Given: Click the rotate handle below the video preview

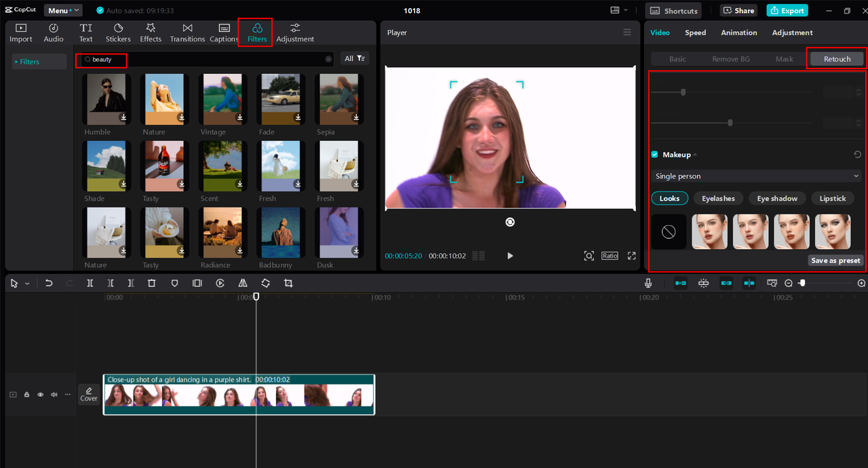Looking at the screenshot, I should pyautogui.click(x=510, y=222).
